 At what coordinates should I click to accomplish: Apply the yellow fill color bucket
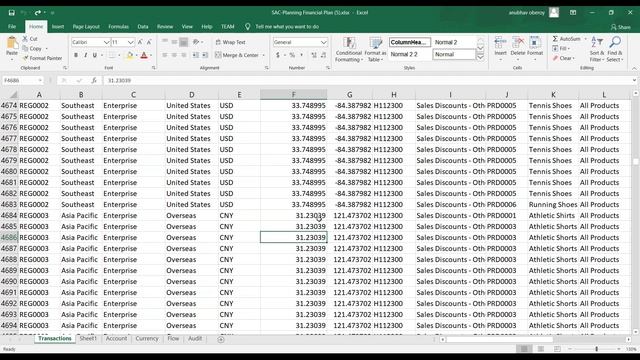pyautogui.click(x=130, y=55)
